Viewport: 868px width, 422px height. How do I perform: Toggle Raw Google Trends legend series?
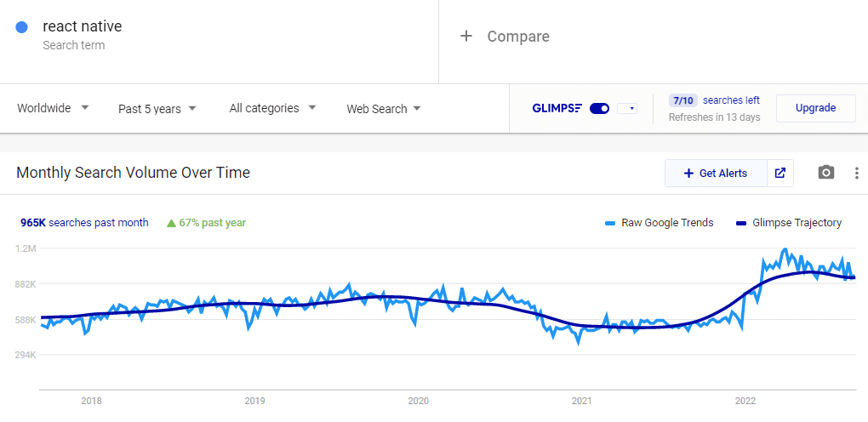point(660,223)
